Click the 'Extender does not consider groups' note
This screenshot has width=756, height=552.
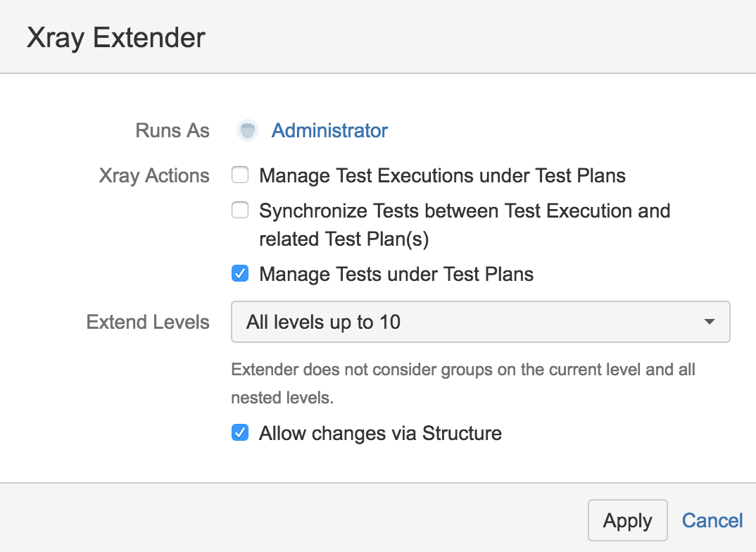coord(463,384)
